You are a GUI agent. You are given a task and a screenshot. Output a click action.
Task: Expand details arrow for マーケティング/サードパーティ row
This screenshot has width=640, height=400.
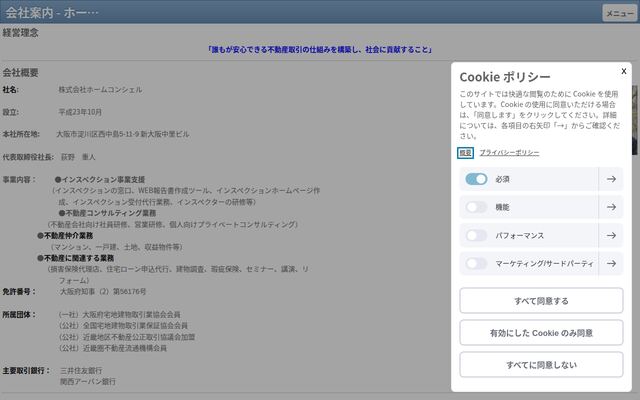[x=611, y=264]
